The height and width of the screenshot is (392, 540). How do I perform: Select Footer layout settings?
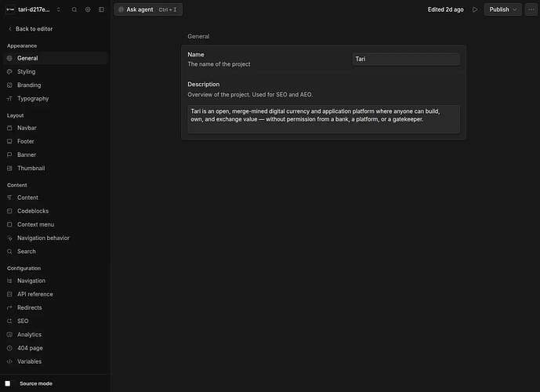[x=55, y=141]
